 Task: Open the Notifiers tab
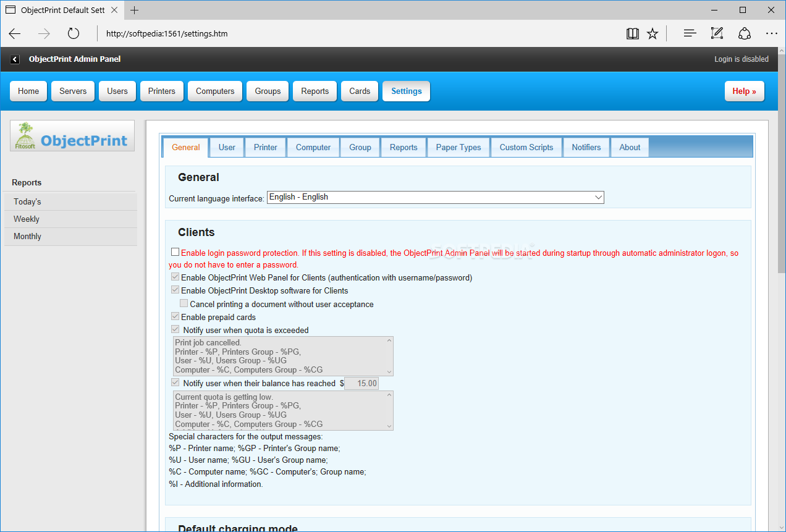586,147
